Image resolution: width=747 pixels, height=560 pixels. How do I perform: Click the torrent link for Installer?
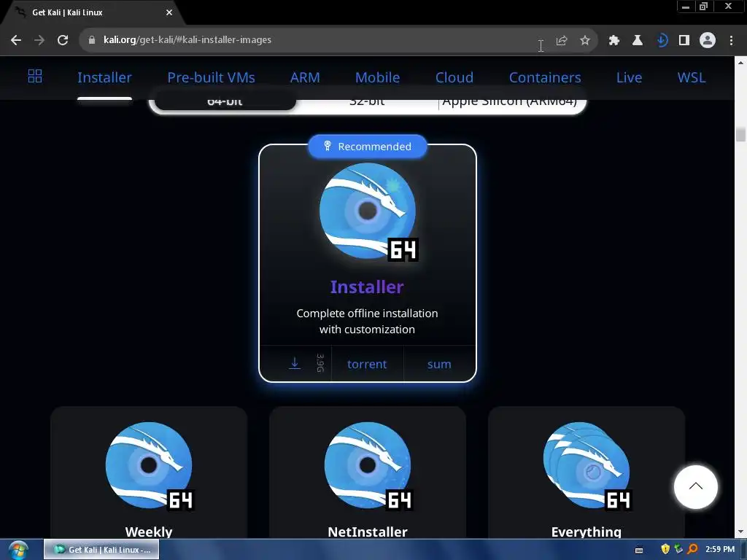coord(367,364)
